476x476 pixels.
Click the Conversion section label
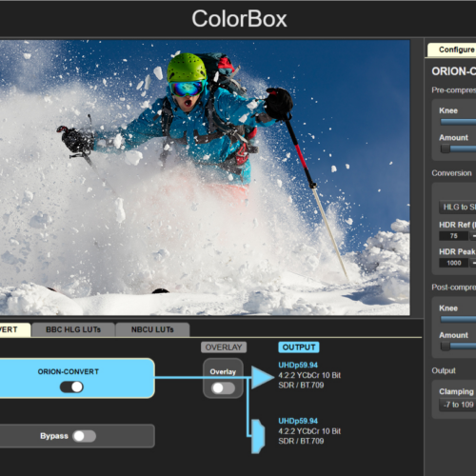click(451, 173)
